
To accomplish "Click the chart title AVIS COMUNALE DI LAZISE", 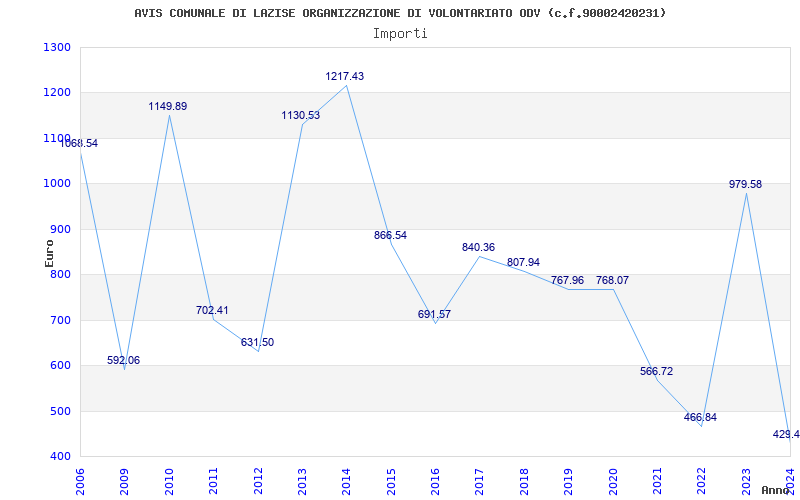I will tap(401, 13).
